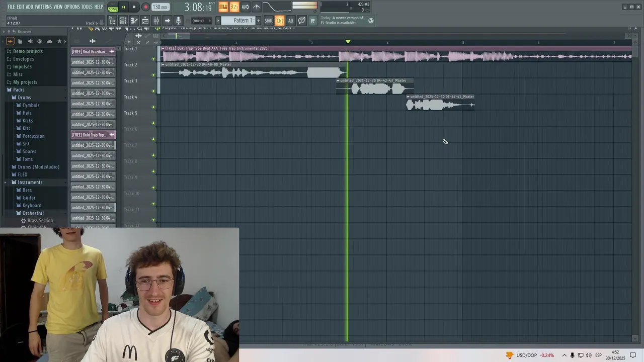Toggle the Ctrl modifier button
Image resolution: width=644 pixels, height=362 pixels.
(279, 21)
